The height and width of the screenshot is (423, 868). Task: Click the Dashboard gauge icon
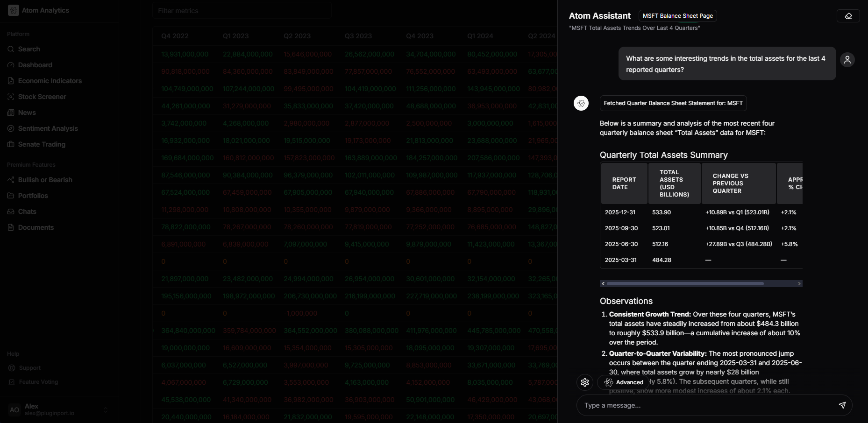pyautogui.click(x=11, y=65)
